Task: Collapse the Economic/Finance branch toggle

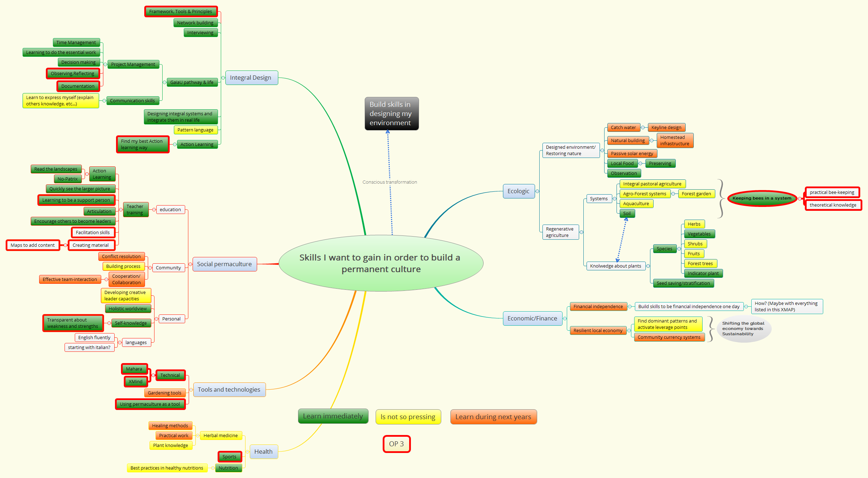Action: click(x=565, y=319)
